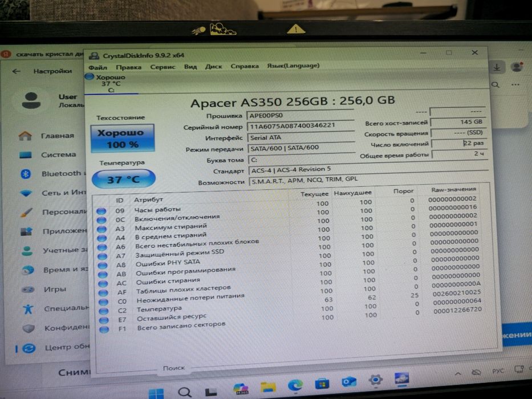Click the Хорошо 100 % health status button
The width and height of the screenshot is (532, 399).
[x=123, y=138]
